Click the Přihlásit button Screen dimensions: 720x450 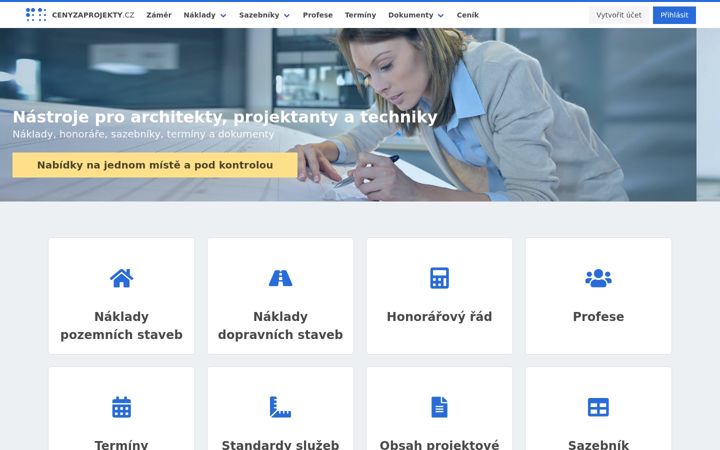point(674,15)
